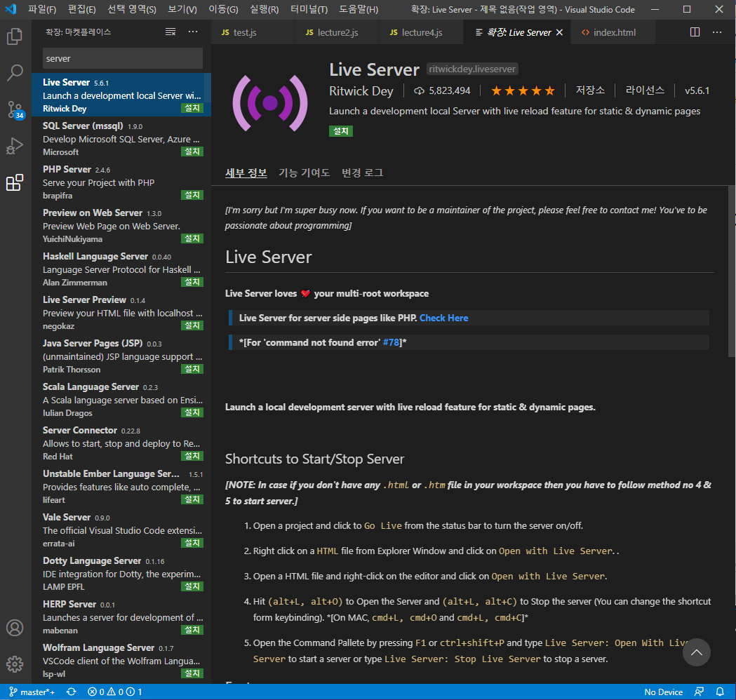
Task: Install the HERP Server extension
Action: click(192, 630)
